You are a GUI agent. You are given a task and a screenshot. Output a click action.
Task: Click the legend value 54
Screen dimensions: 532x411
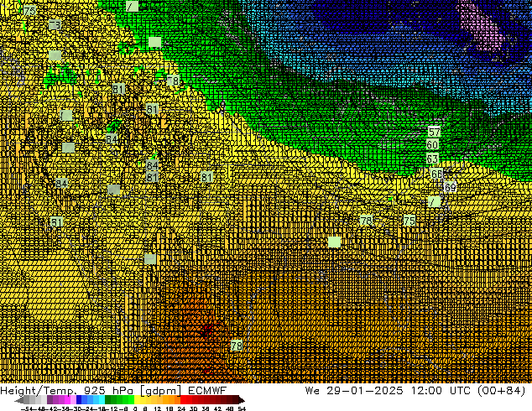pyautogui.click(x=242, y=408)
